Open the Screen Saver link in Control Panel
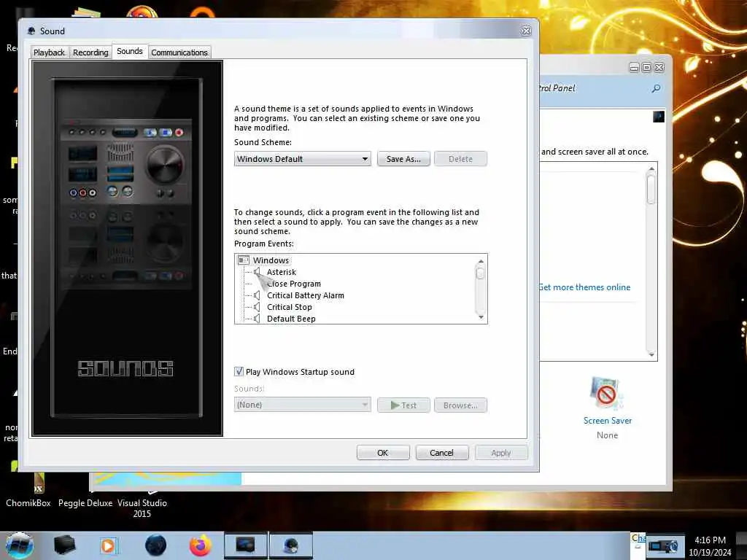The image size is (747, 560). 608,421
